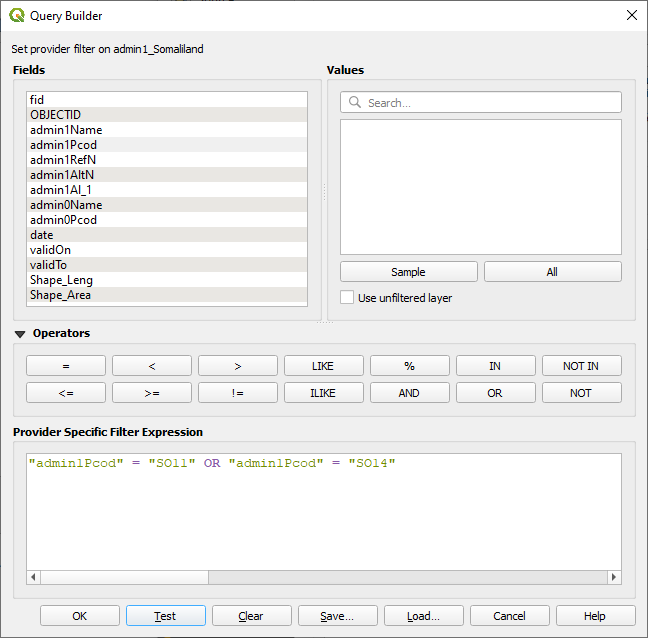The image size is (648, 638).
Task: Click the search magnifier icon in Values
Action: coord(354,103)
